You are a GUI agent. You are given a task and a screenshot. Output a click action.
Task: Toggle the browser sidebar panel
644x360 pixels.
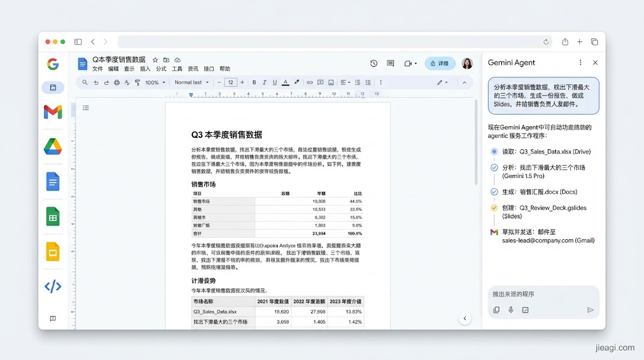[78, 42]
